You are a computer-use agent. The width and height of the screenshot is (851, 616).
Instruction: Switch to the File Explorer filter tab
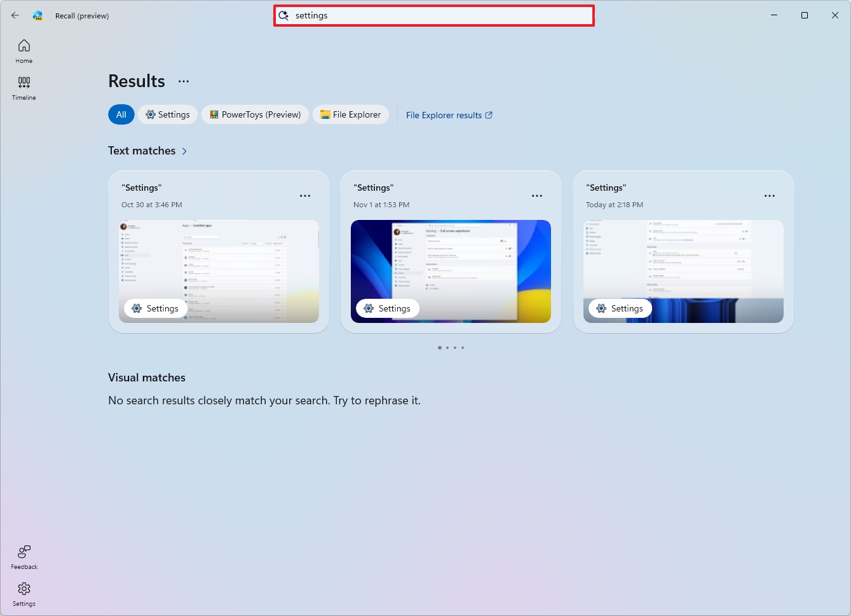[350, 114]
